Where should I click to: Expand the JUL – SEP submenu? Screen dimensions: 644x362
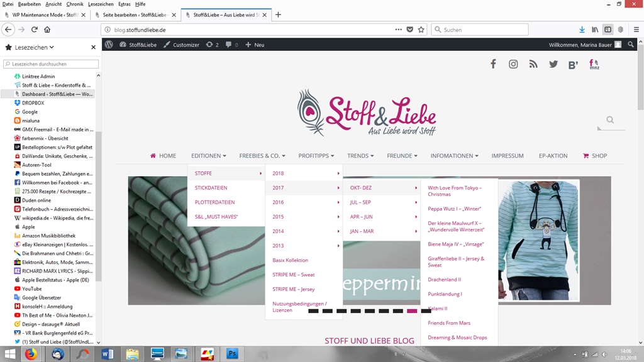(382, 202)
